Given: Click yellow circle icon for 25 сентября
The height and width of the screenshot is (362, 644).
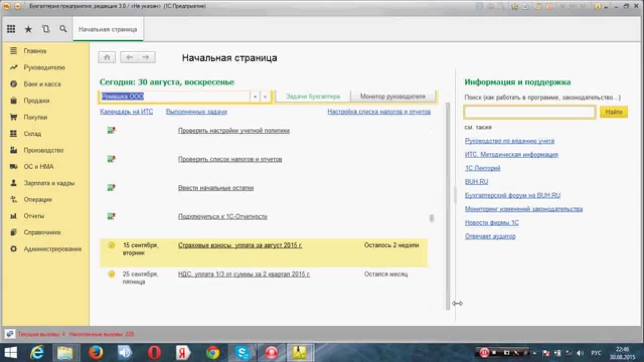Looking at the screenshot, I should coord(111,274).
